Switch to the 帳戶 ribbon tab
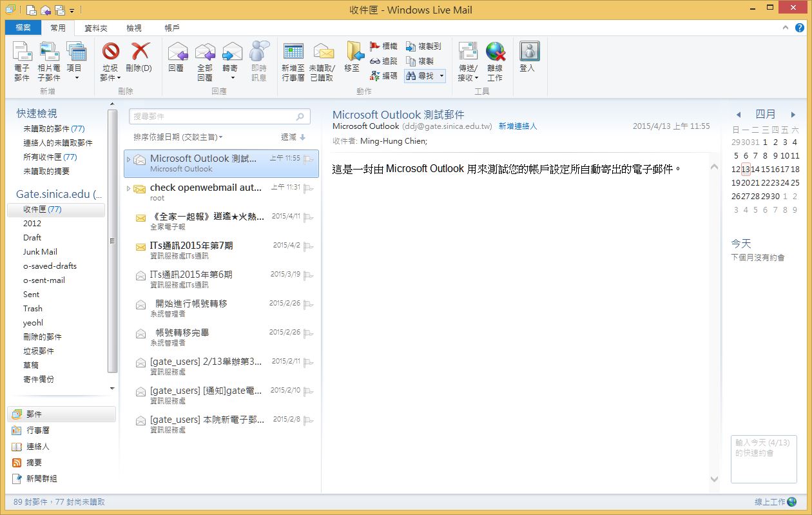Screen dimensions: 812x515 point(172,28)
